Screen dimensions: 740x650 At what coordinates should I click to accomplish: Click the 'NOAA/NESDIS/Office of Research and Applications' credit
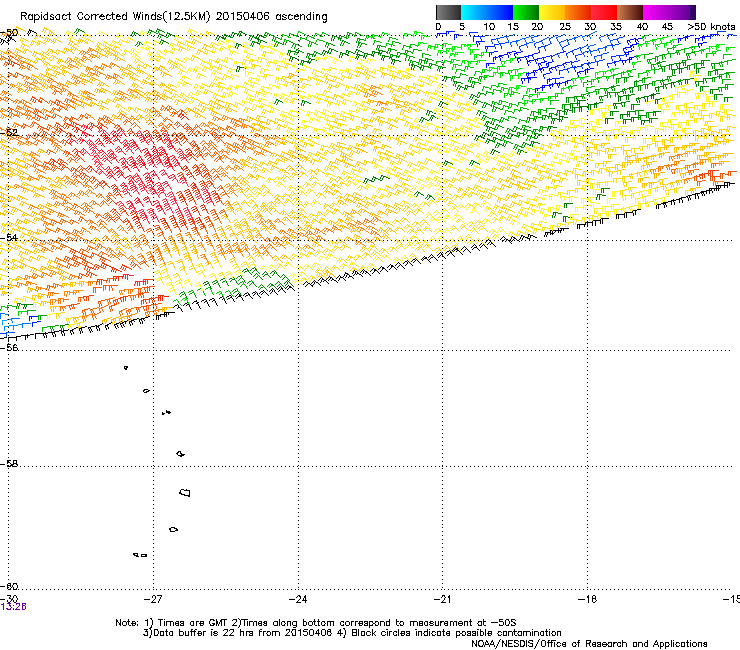click(589, 644)
